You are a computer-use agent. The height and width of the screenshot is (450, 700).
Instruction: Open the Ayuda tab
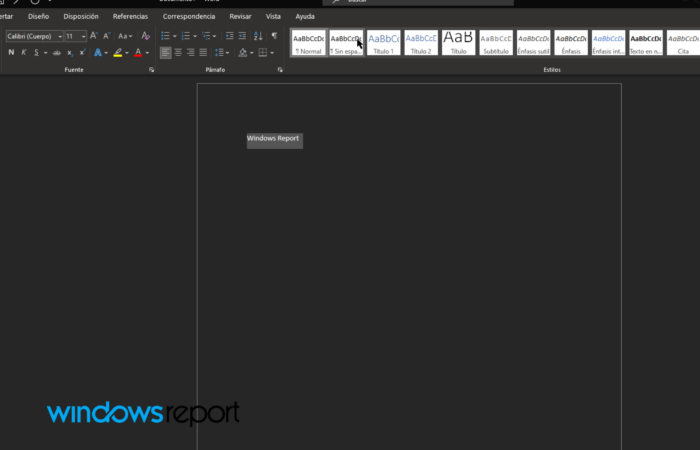click(x=305, y=17)
